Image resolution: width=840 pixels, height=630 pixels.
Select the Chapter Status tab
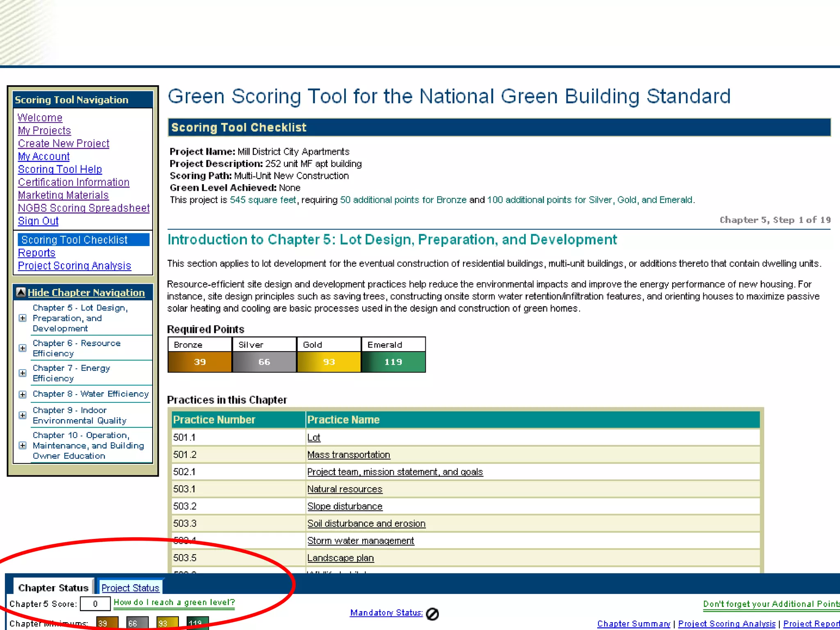[53, 588]
